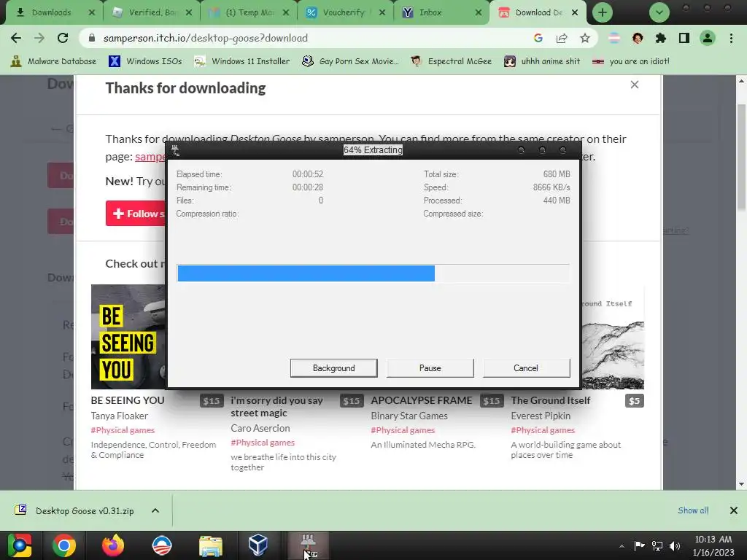The height and width of the screenshot is (560, 747).
Task: Open Malware Database bookmark
Action: 53,61
